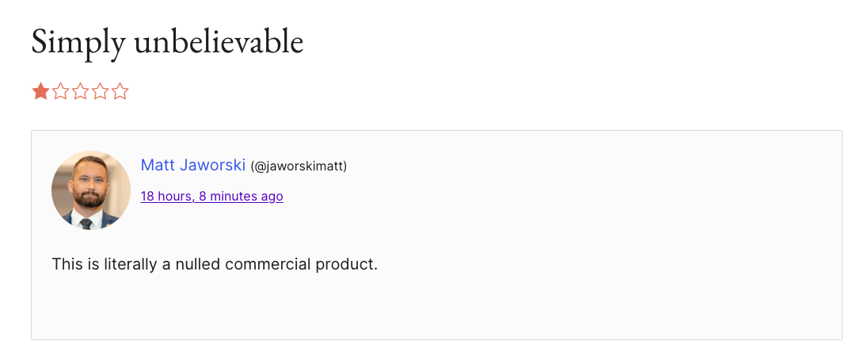Image resolution: width=868 pixels, height=348 pixels.
Task: Click the fifth and last rating star
Action: (120, 92)
